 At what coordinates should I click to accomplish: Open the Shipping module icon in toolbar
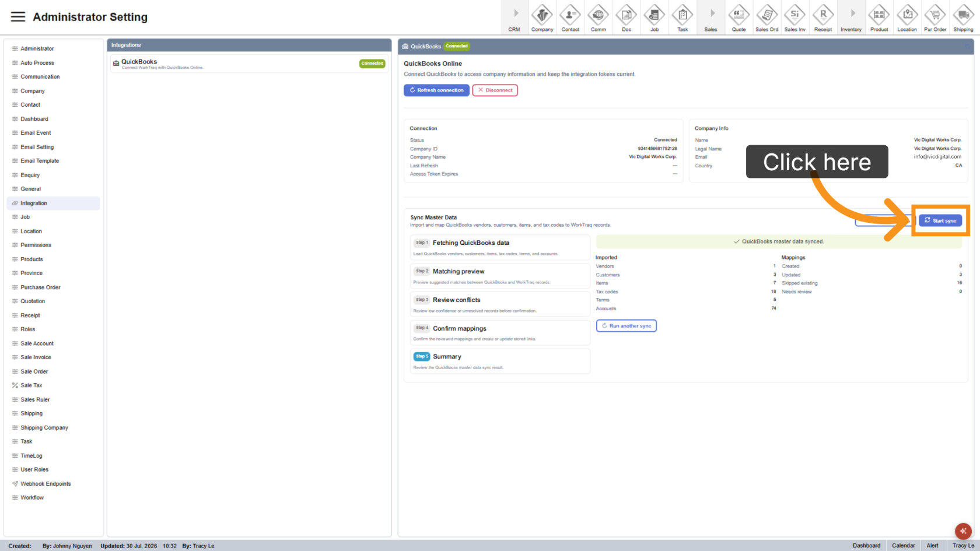963,17
